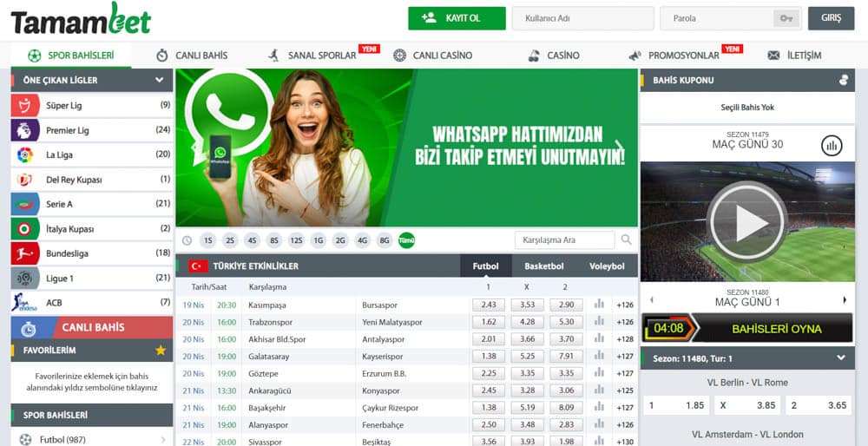The image size is (868, 446).
Task: Focus the Karşılaşma Ara search field
Action: click(565, 240)
